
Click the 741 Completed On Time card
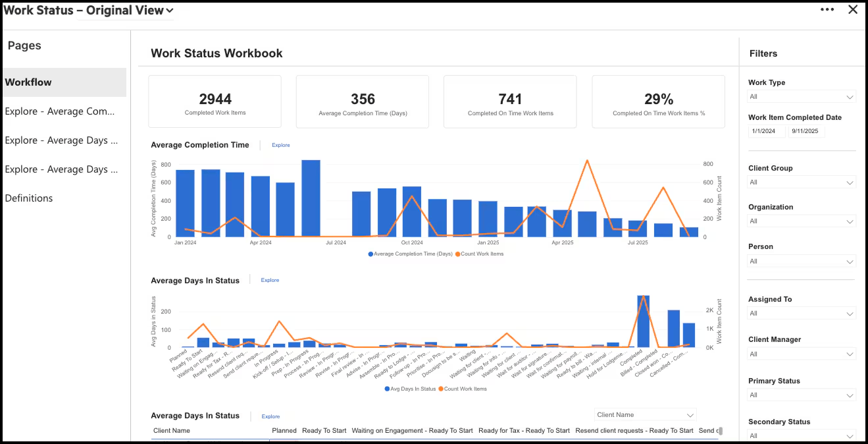(510, 101)
